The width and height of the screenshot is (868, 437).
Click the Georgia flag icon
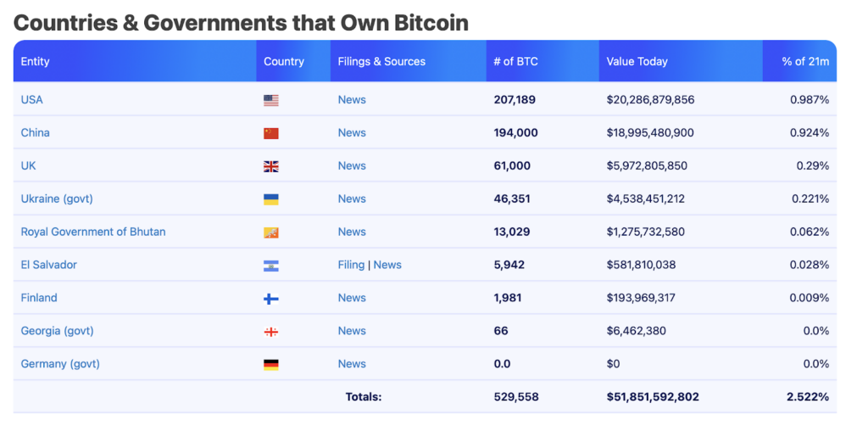pos(270,332)
